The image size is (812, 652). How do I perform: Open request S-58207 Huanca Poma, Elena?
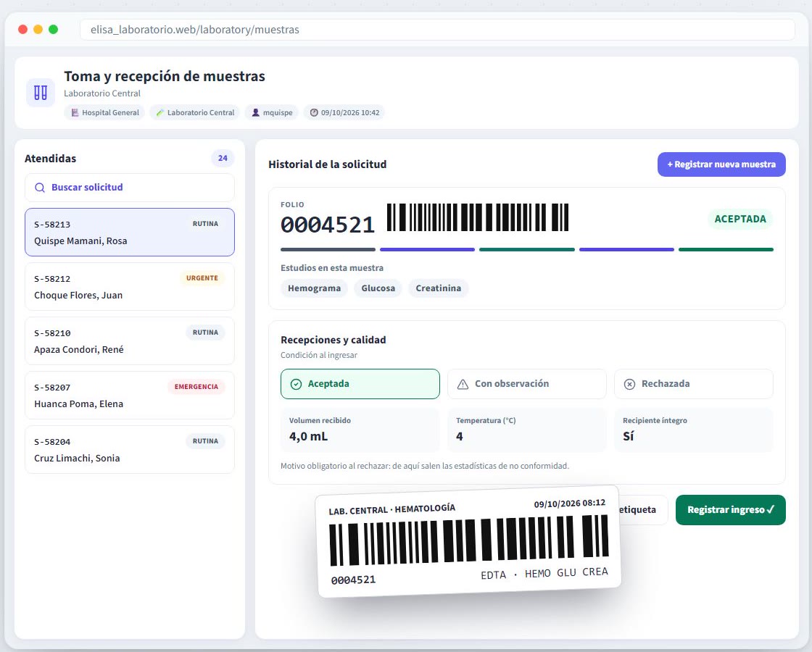(x=130, y=396)
